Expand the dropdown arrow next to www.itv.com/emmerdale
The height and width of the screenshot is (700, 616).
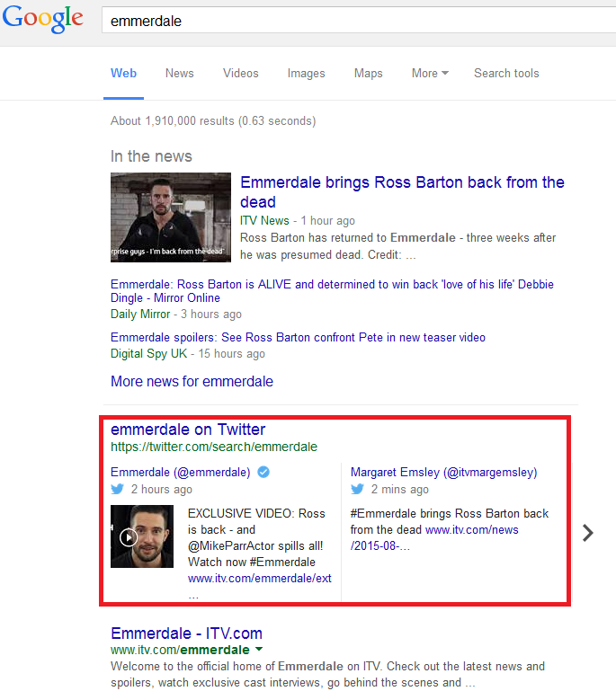tap(259, 650)
